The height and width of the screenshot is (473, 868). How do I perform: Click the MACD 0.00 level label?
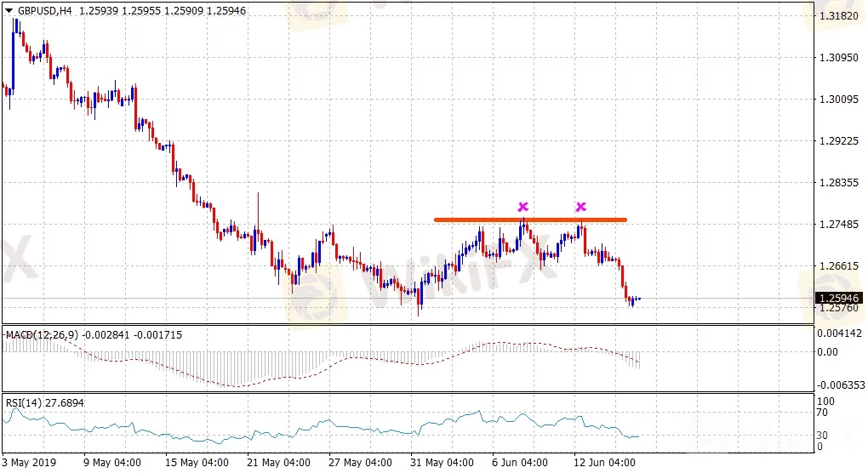tap(828, 350)
